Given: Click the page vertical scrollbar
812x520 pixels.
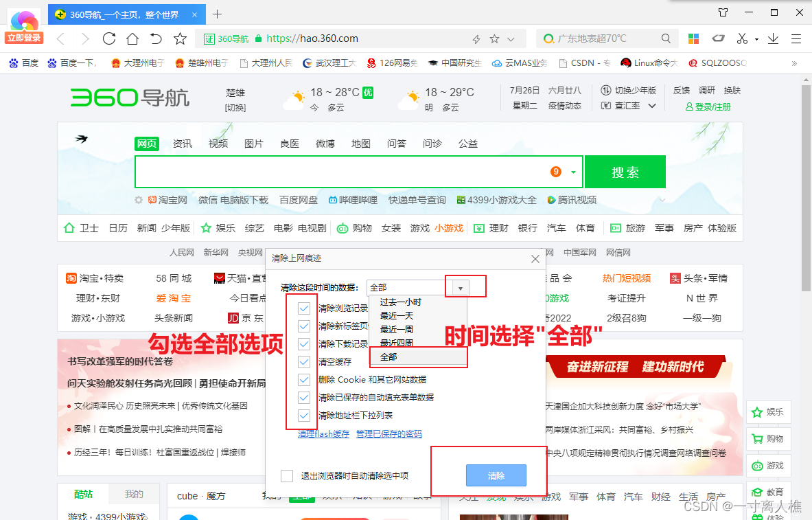Looking at the screenshot, I should pos(806,187).
